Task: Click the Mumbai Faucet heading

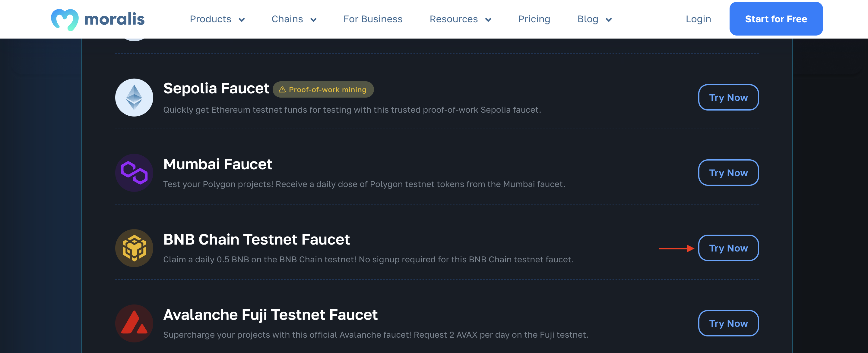Action: (x=217, y=164)
